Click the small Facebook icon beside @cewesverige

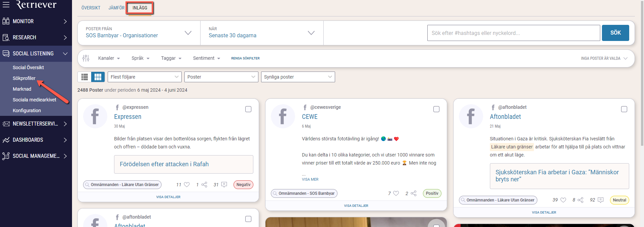[305, 107]
